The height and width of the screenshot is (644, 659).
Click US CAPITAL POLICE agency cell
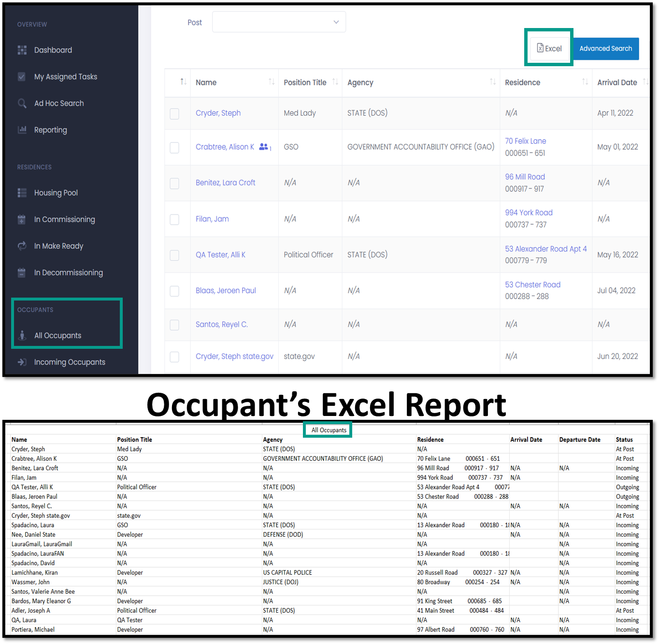[287, 572]
